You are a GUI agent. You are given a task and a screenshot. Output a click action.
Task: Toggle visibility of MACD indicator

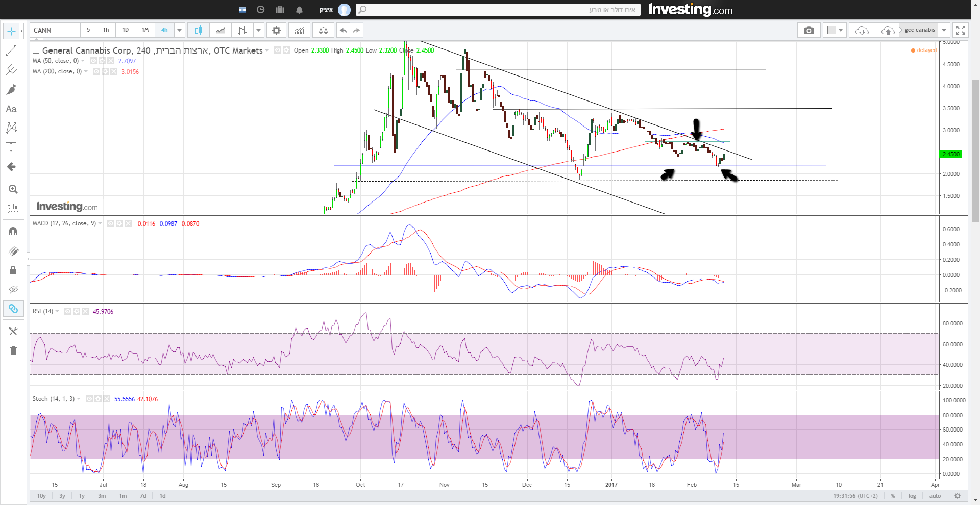tap(111, 223)
